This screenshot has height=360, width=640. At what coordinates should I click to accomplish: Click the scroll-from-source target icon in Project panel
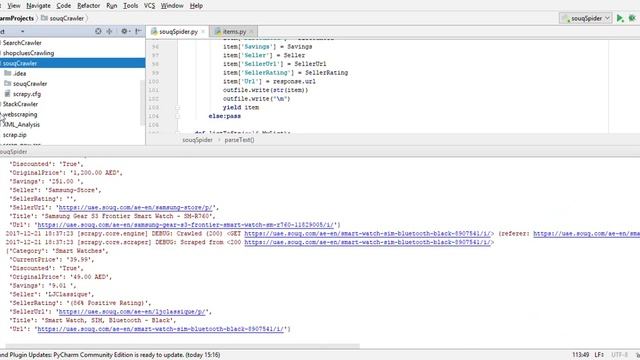(x=98, y=31)
